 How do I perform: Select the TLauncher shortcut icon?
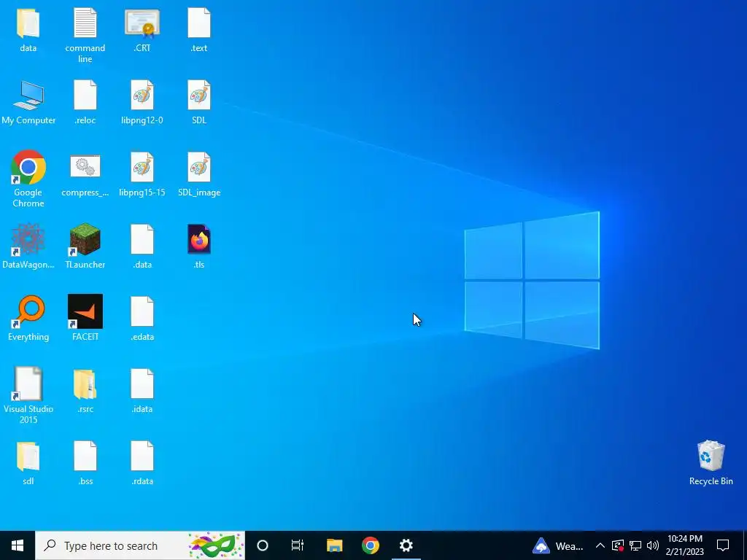tap(85, 239)
